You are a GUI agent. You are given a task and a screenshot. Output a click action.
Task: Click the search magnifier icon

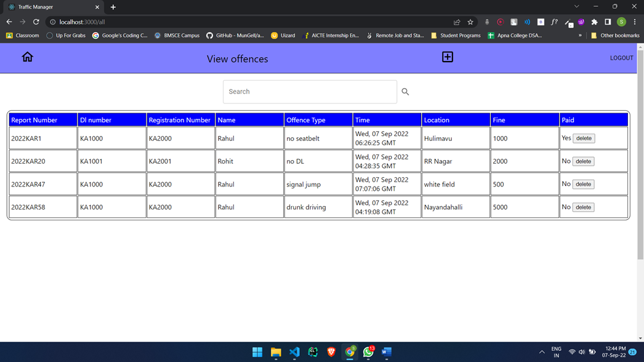pyautogui.click(x=405, y=91)
